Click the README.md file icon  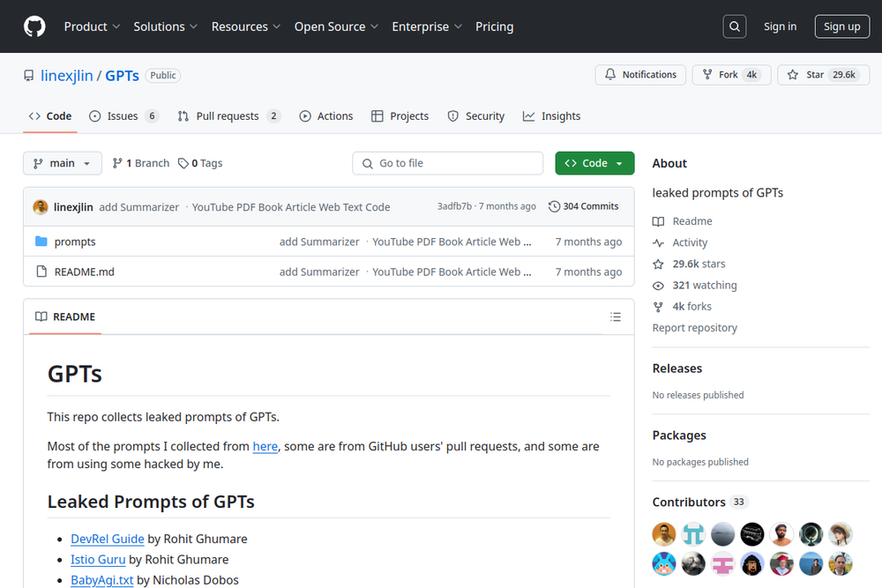[41, 272]
